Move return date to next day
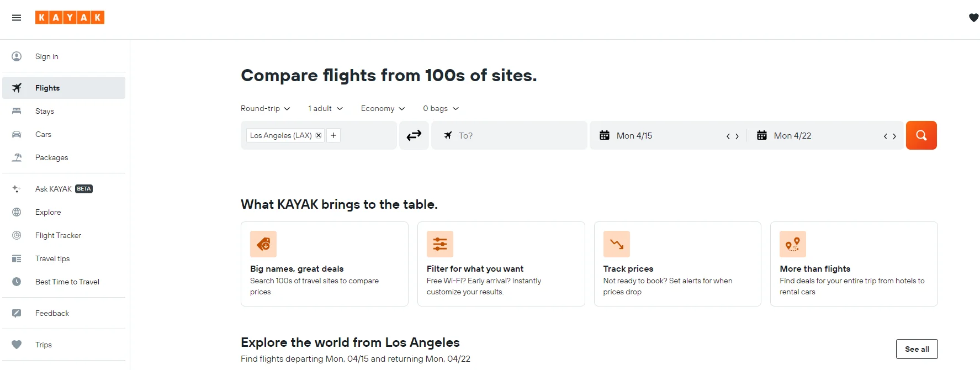 894,136
